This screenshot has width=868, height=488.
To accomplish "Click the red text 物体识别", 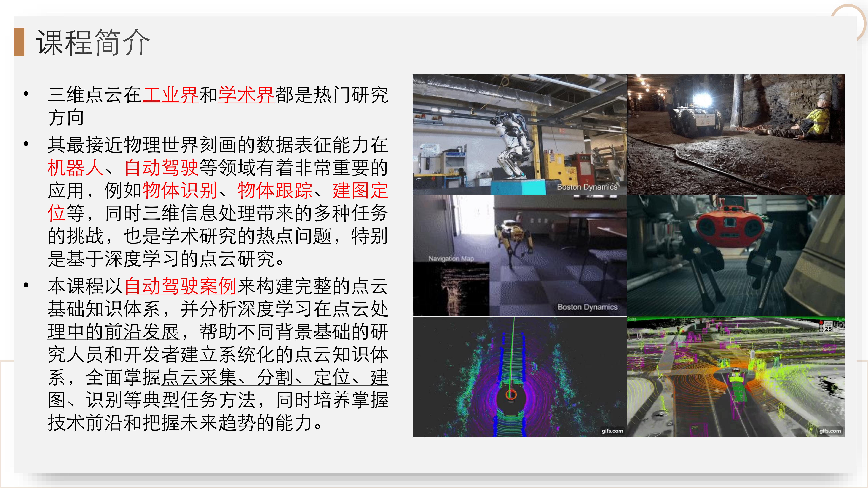I will coord(180,191).
